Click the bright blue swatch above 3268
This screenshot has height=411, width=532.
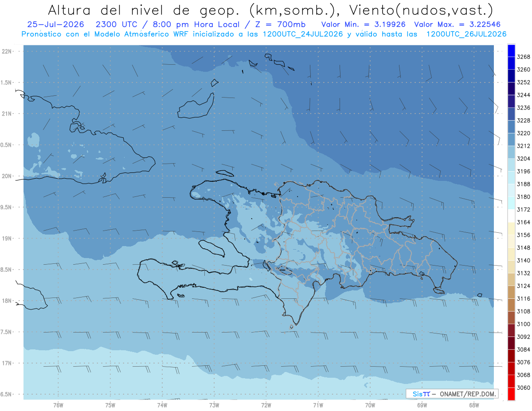coord(511,51)
